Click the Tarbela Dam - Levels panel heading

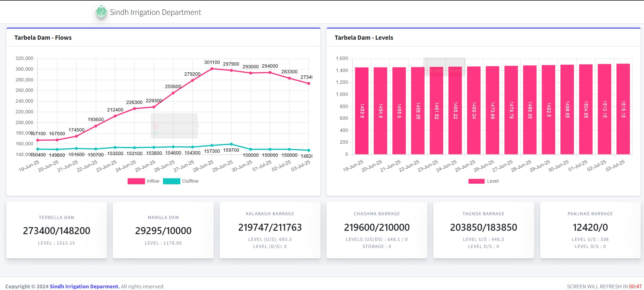pos(364,38)
